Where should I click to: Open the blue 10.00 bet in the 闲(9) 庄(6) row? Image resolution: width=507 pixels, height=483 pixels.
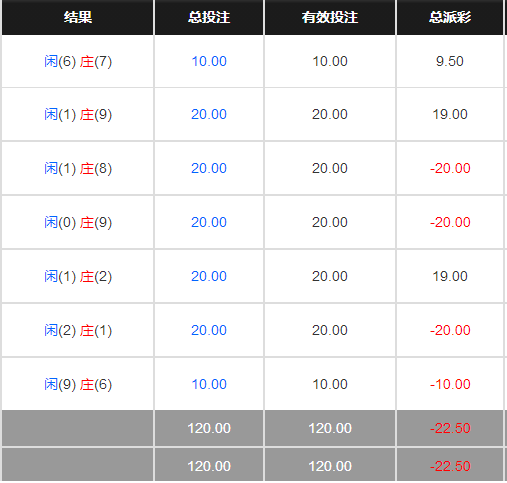tap(209, 384)
